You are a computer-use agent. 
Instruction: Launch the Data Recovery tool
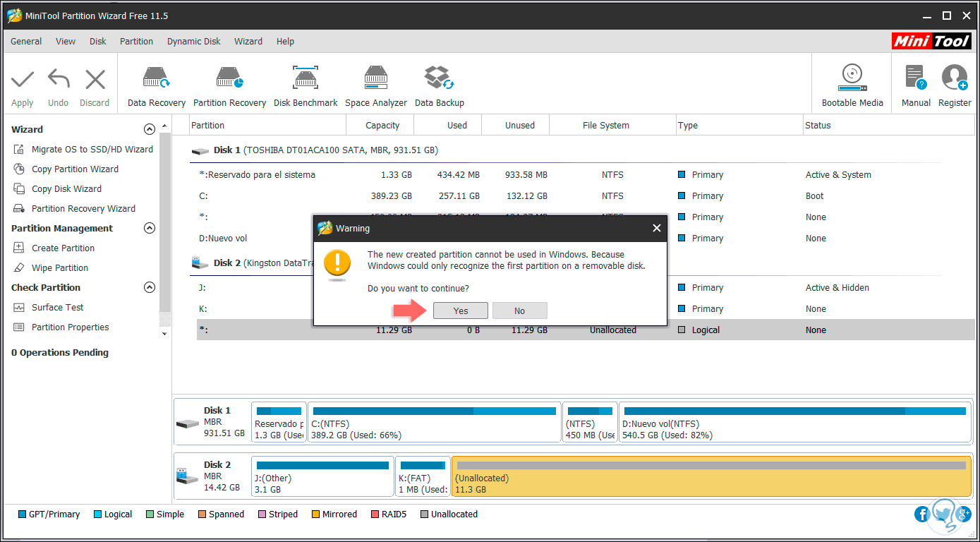(x=157, y=87)
